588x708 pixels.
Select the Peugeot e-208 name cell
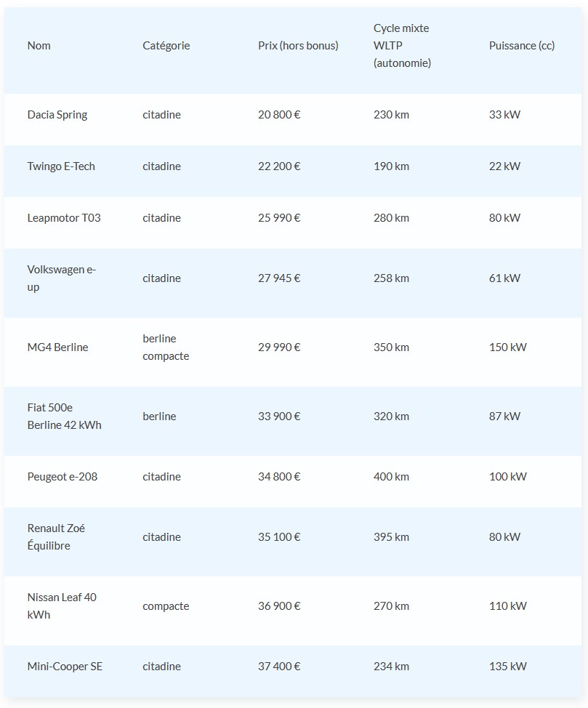(63, 477)
